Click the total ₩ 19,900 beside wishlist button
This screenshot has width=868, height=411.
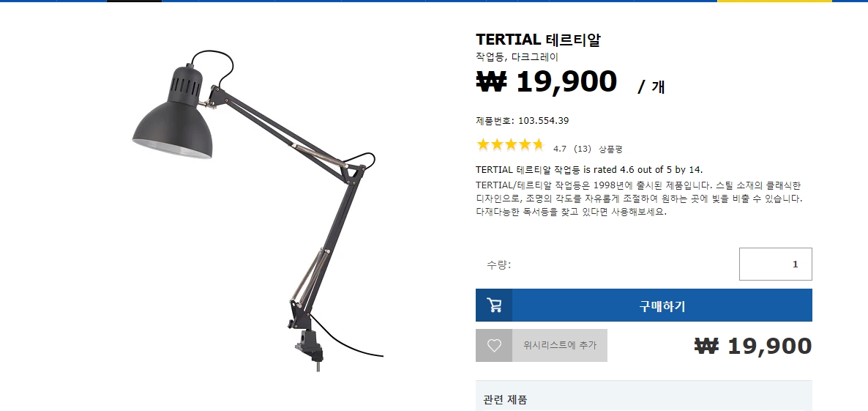[753, 346]
